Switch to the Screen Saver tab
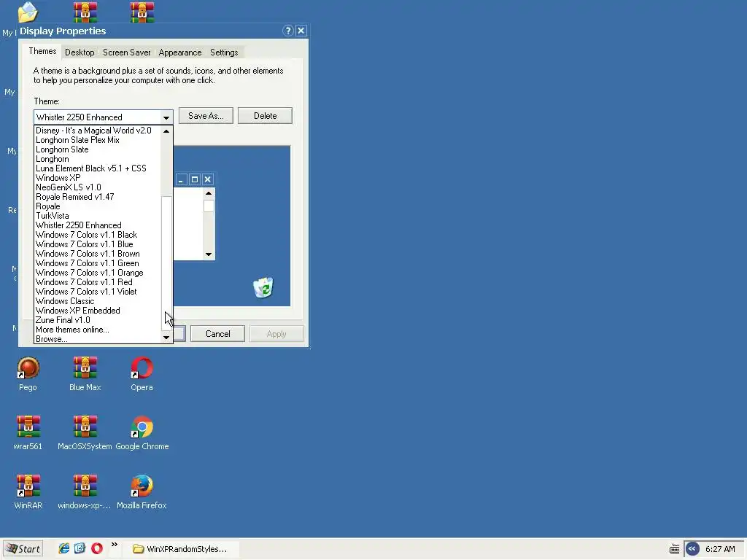Viewport: 747px width, 560px height. [x=127, y=52]
